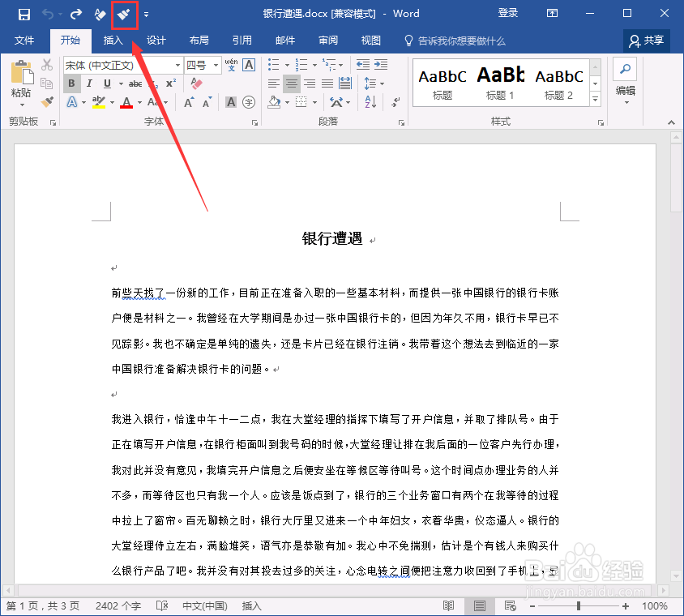Click the text effects outlined A icon
Viewport: 684px width, 616px height.
pyautogui.click(x=72, y=102)
